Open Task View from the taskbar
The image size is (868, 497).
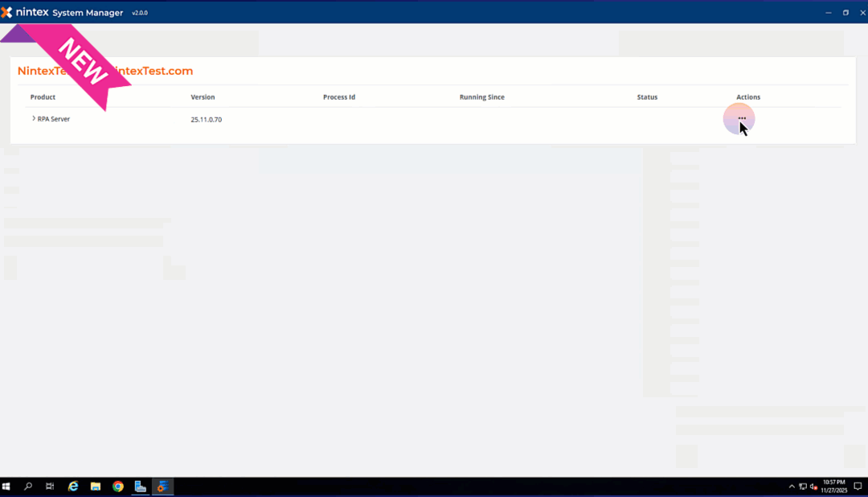coord(50,487)
